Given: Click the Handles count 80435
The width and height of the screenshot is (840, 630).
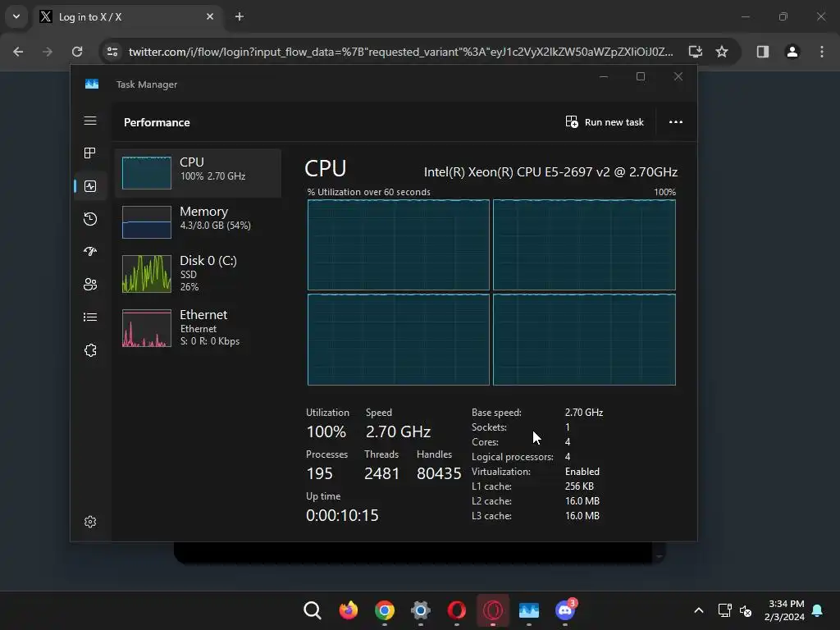Looking at the screenshot, I should [x=439, y=473].
